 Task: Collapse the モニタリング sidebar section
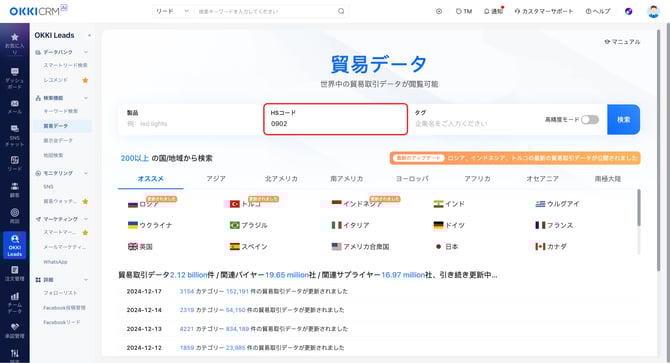(x=86, y=173)
